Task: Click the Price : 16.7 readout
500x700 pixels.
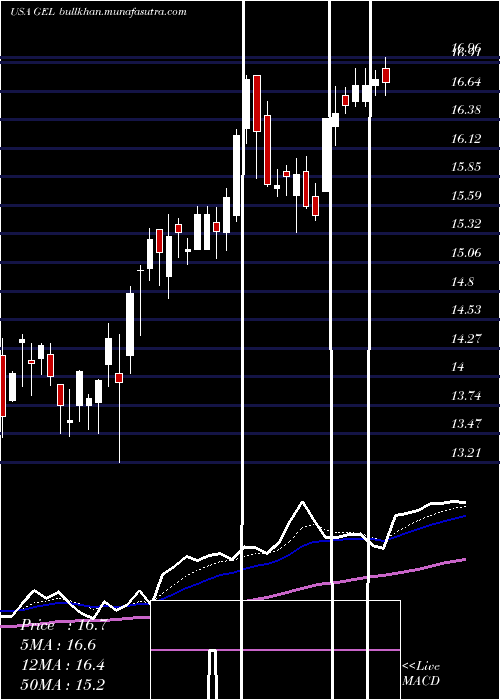Action: click(x=63, y=625)
